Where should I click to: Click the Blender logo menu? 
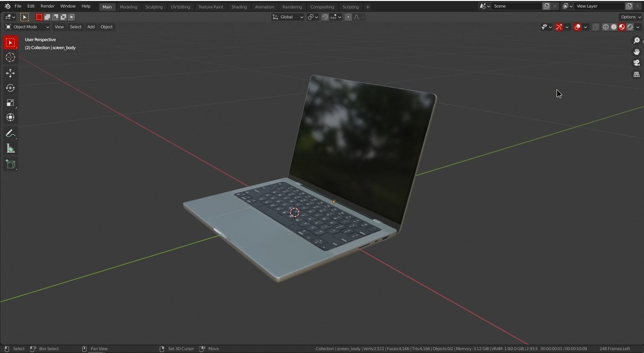(7, 6)
